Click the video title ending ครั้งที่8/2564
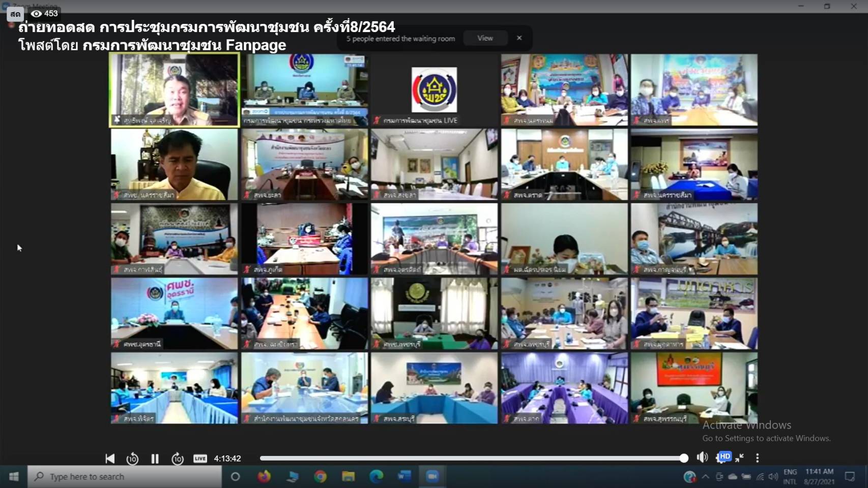 pos(207,27)
